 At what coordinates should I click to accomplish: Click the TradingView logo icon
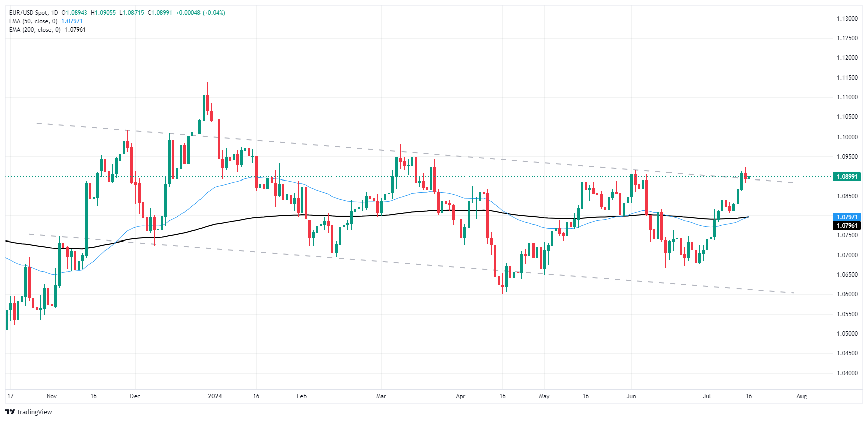click(x=10, y=412)
